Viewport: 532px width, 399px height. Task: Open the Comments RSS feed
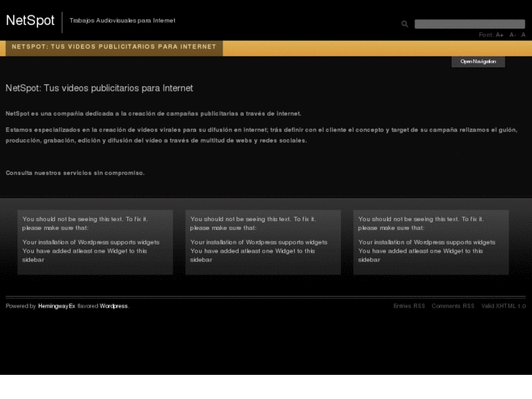(453, 306)
